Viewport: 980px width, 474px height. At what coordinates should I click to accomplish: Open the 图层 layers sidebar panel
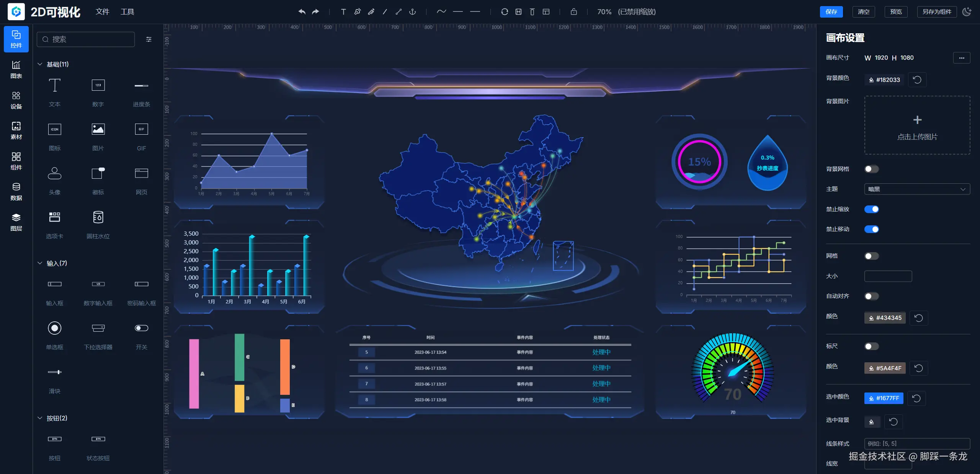point(16,222)
